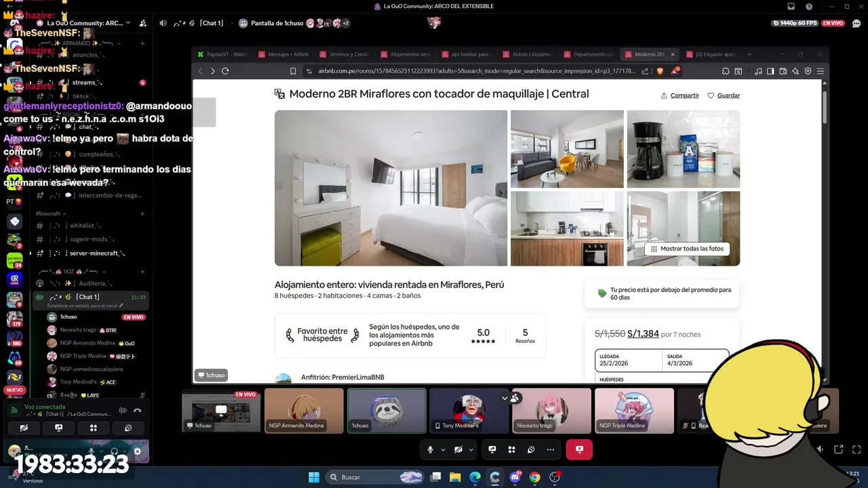The height and width of the screenshot is (488, 868).
Task: Toggle microphone mute in the call controls bar
Action: point(430,449)
